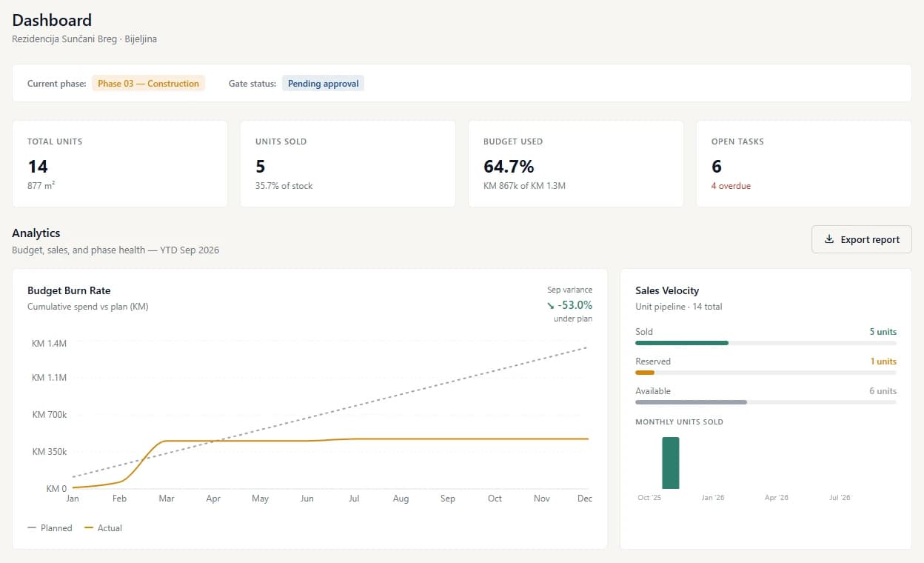Click the Export report button
This screenshot has height=563, width=924.
pyautogui.click(x=861, y=239)
